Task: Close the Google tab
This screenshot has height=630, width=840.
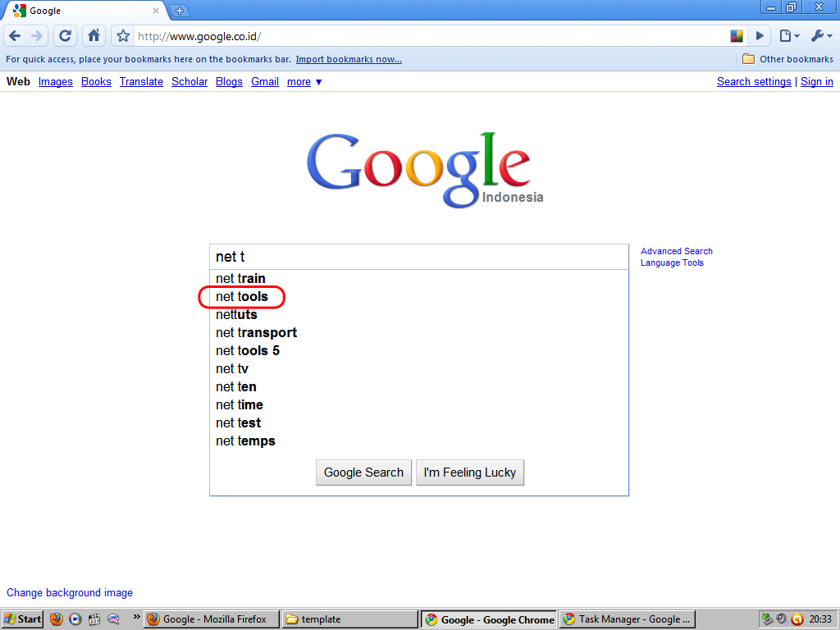Action: tap(155, 10)
